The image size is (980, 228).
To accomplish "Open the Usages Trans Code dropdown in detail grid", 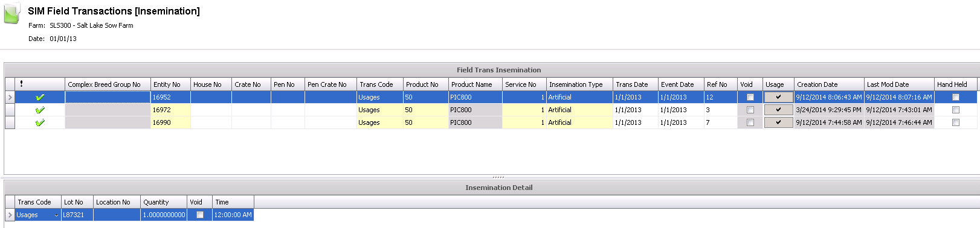I will 56,215.
